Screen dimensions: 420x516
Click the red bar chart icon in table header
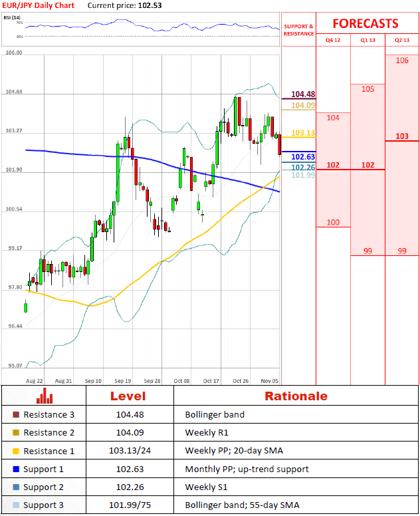45,396
